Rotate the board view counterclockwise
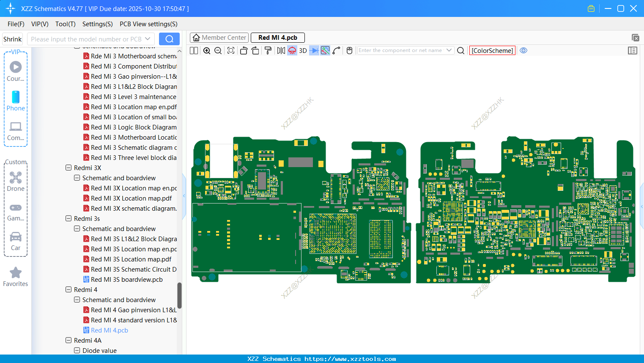 click(x=244, y=51)
